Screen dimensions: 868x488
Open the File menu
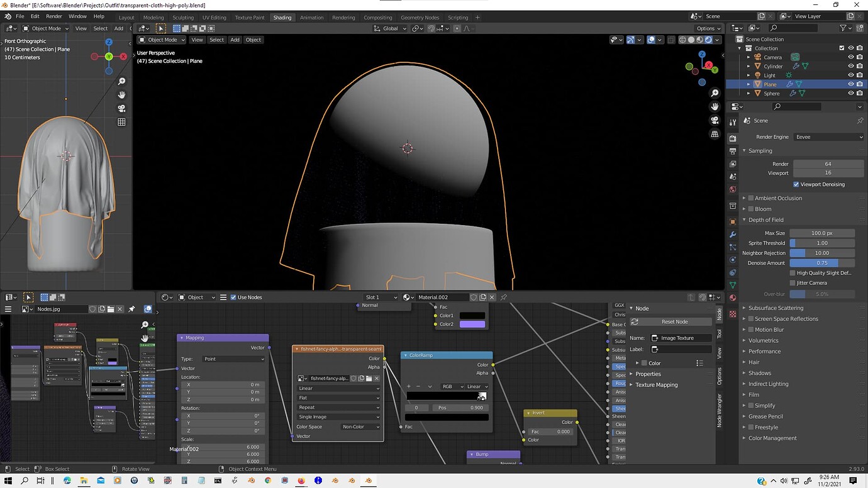tap(19, 16)
